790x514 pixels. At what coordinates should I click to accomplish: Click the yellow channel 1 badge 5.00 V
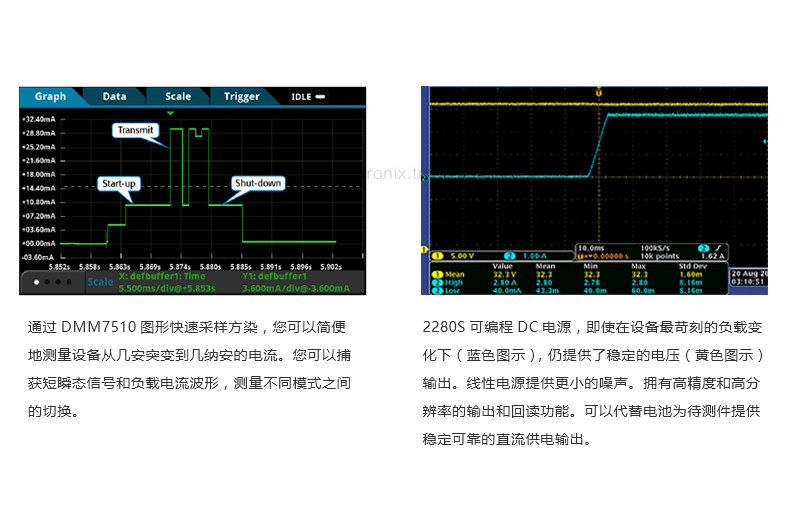point(454,256)
